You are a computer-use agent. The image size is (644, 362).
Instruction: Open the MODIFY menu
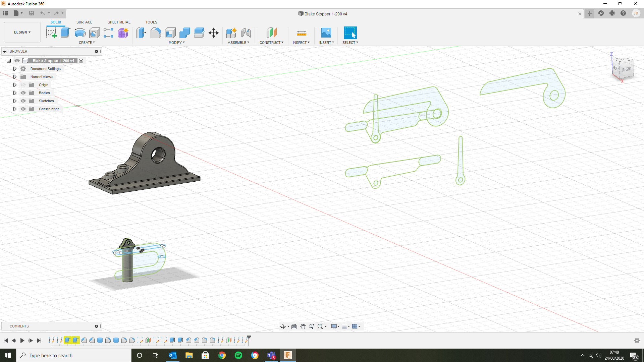(176, 43)
